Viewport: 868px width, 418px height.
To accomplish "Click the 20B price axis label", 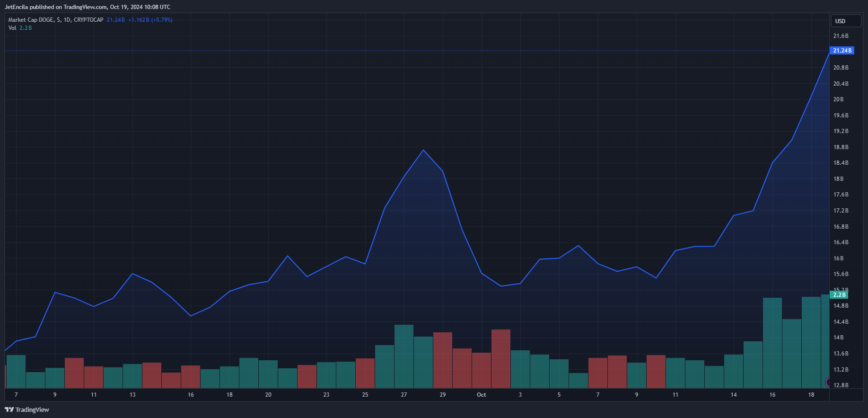I will pyautogui.click(x=839, y=99).
